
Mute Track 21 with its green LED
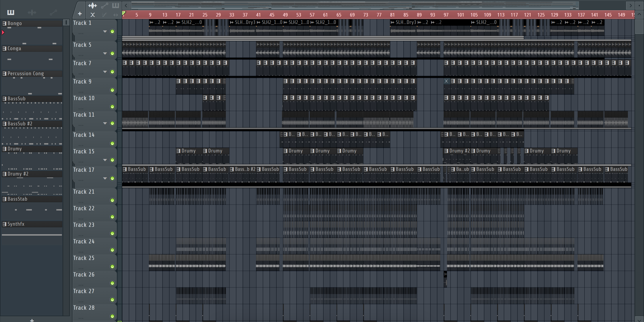[x=112, y=200]
